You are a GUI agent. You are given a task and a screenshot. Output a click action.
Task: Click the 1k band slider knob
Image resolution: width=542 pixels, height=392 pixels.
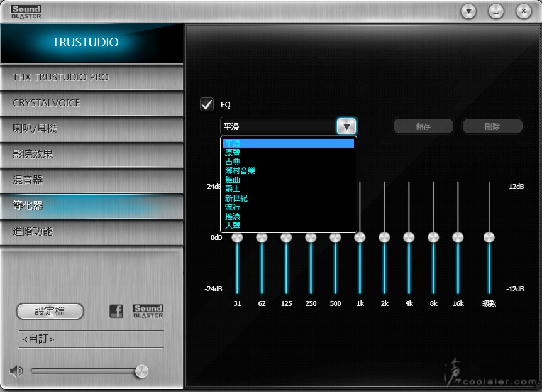pyautogui.click(x=360, y=237)
